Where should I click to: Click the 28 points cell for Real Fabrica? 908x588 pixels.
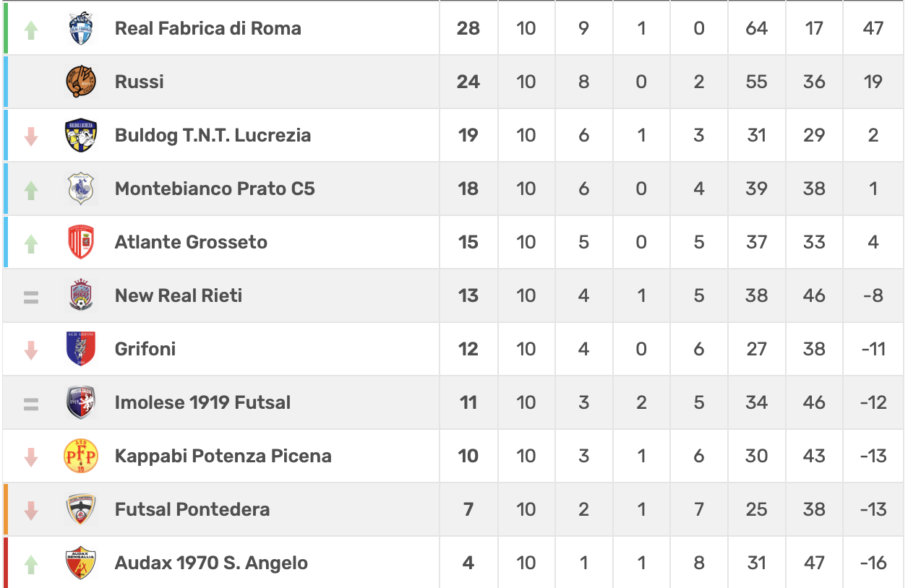468,29
